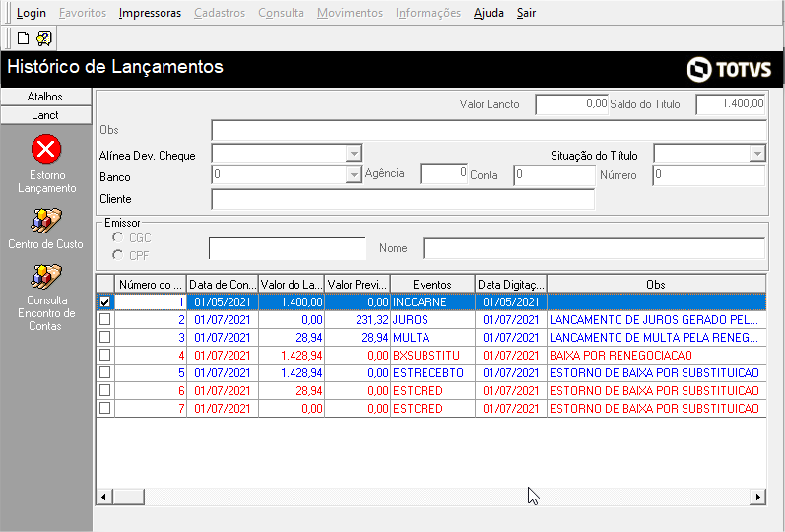Click 1.428,94 value in the ESTRECEBTO row
Screen dimensions: 785x532
tap(301, 372)
